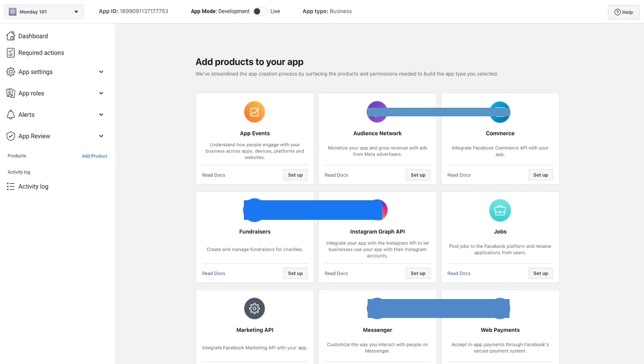Viewport: 644px width, 364px height.
Task: Select Alerts menu item
Action: [x=26, y=115]
